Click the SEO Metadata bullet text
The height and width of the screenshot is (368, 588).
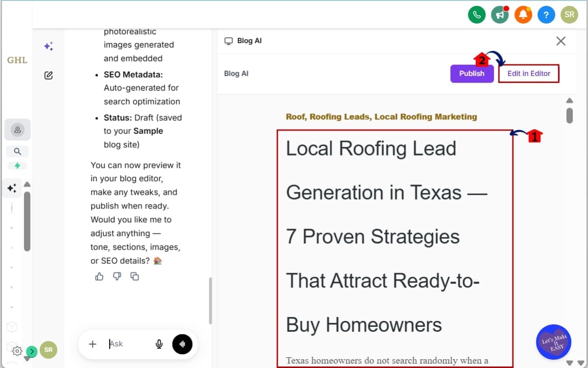click(x=142, y=88)
